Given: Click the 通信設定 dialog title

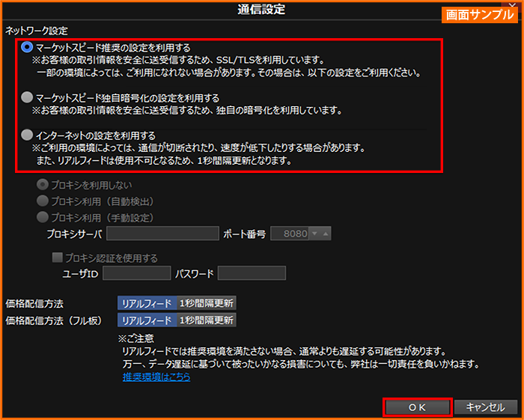Looking at the screenshot, I should 261,9.
